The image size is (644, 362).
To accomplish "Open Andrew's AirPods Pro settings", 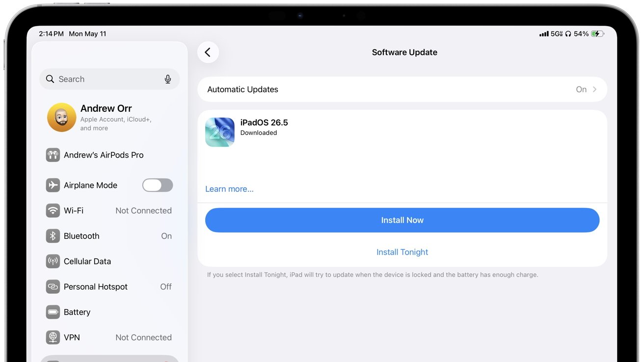I will click(109, 155).
